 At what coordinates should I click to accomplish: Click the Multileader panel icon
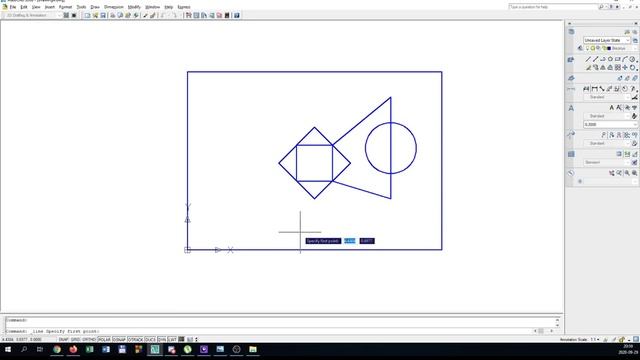pos(571,135)
